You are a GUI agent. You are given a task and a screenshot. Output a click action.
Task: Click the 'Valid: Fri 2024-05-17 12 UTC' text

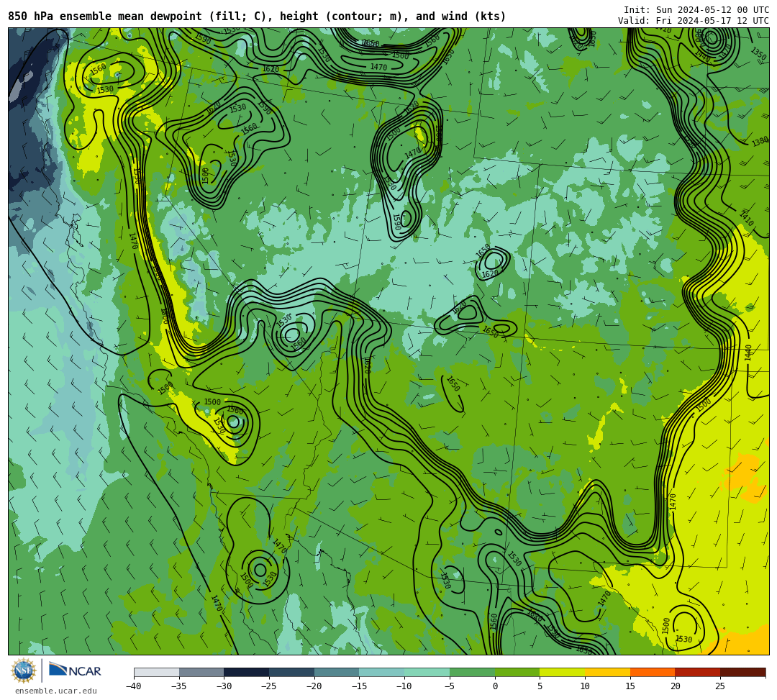point(694,21)
